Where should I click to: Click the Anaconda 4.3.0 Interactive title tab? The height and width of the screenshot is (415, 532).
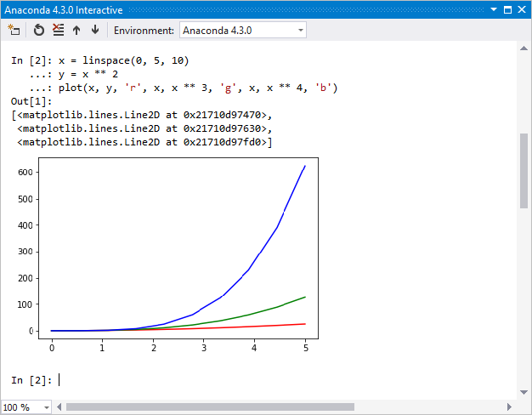pos(65,9)
